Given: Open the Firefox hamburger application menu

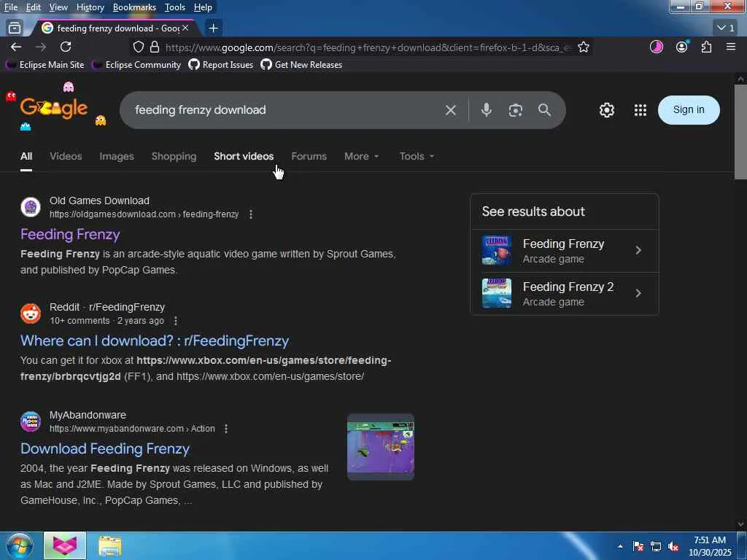Looking at the screenshot, I should tap(731, 47).
